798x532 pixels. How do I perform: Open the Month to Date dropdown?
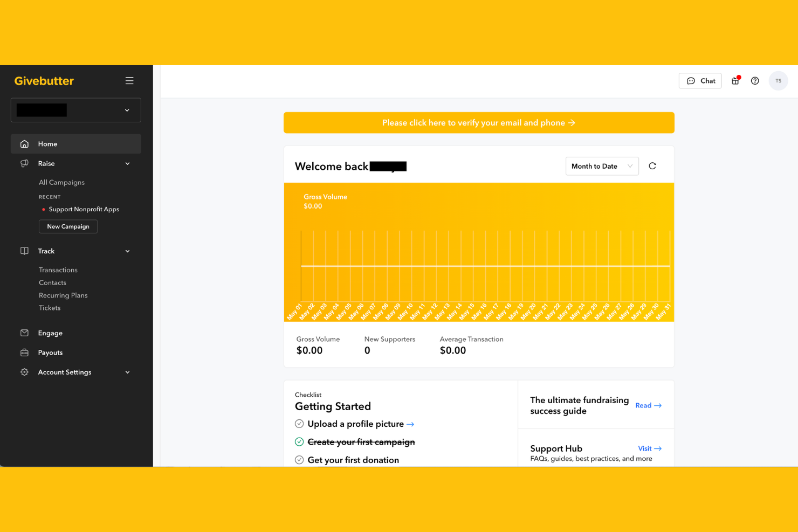[602, 166]
